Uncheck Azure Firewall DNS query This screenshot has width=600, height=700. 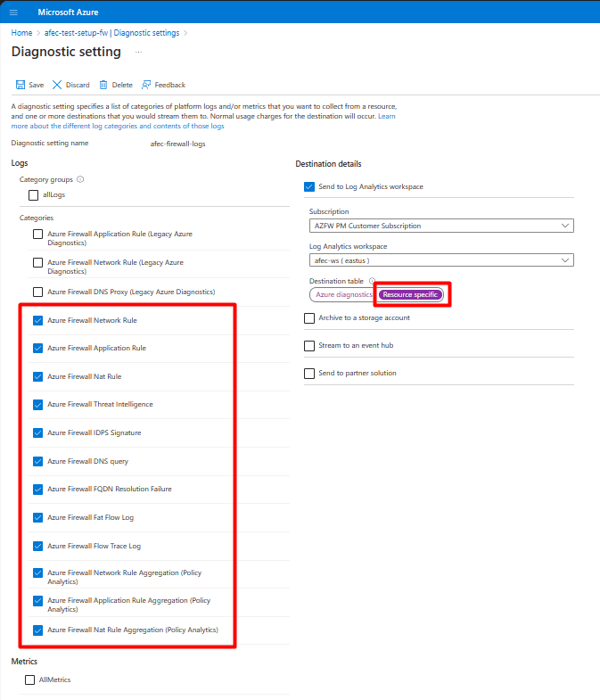tap(38, 462)
